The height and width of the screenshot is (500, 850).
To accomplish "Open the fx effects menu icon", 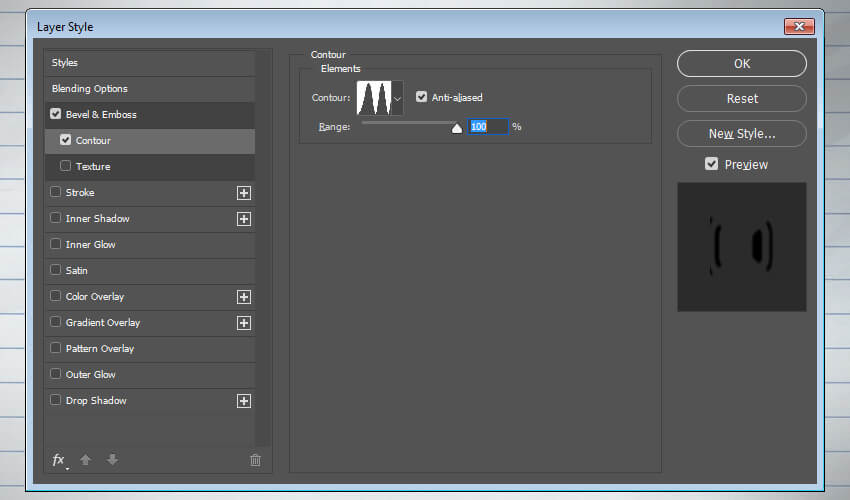I will click(x=59, y=460).
